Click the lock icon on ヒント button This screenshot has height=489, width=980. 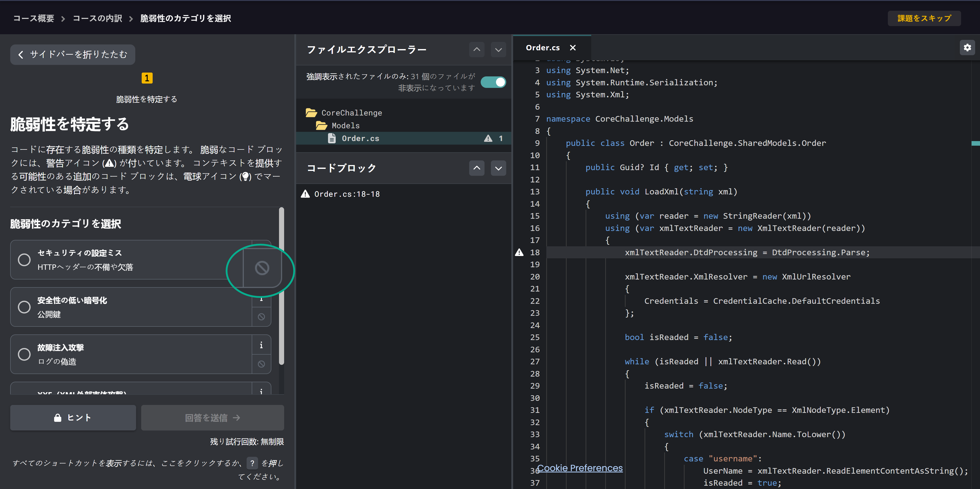click(x=58, y=417)
